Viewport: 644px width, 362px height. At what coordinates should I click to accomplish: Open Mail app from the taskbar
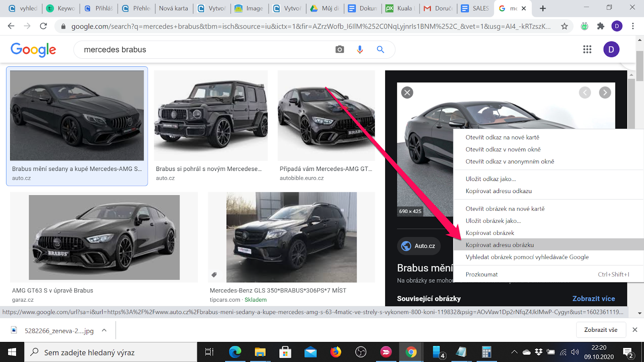click(x=310, y=352)
